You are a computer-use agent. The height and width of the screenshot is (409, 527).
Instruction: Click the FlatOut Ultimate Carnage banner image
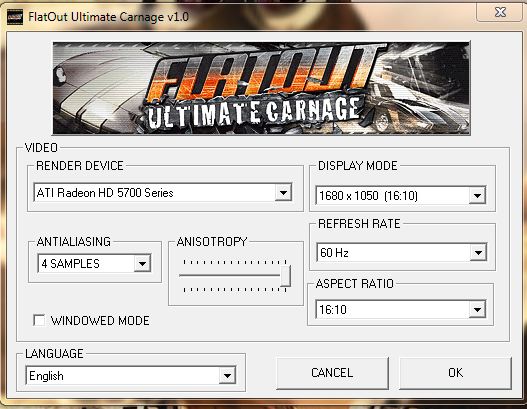(x=261, y=88)
